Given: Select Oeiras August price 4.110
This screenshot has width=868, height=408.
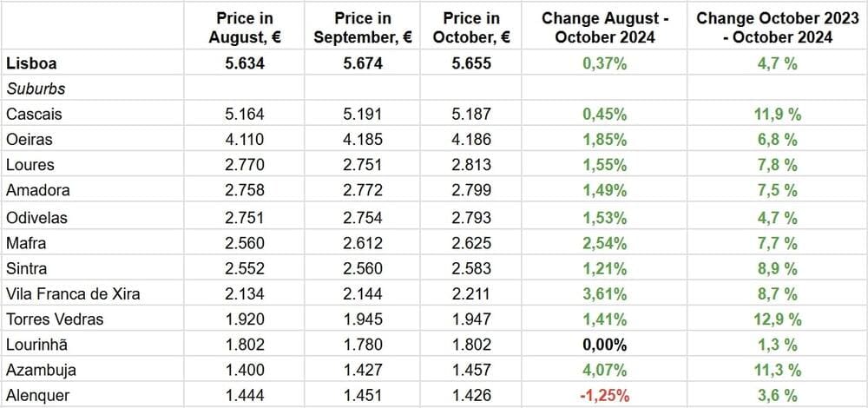Looking at the screenshot, I should coord(244,139).
